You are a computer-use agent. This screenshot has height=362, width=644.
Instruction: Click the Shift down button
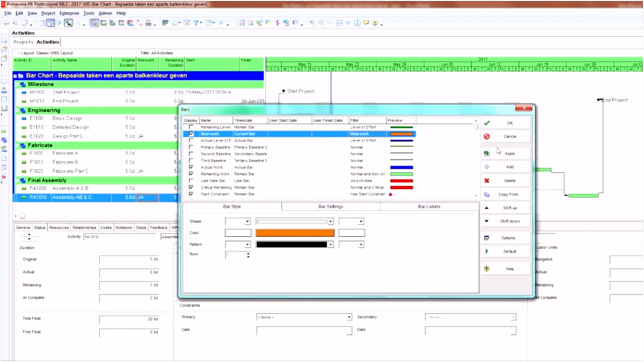click(x=506, y=221)
